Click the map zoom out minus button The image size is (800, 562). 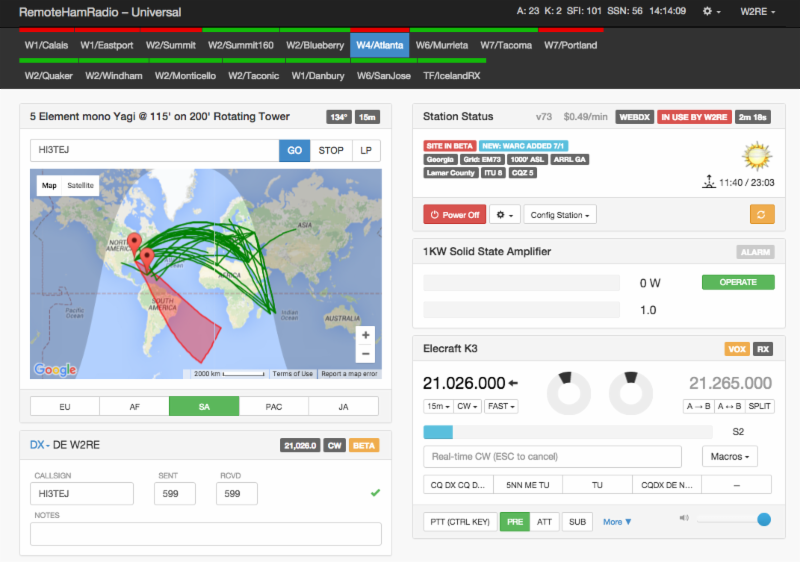(366, 354)
